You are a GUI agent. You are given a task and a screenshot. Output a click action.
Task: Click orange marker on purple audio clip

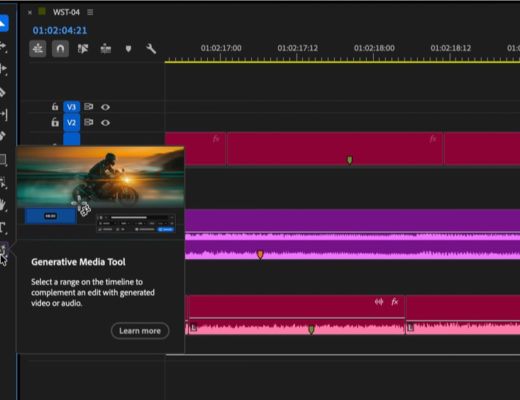(260, 255)
